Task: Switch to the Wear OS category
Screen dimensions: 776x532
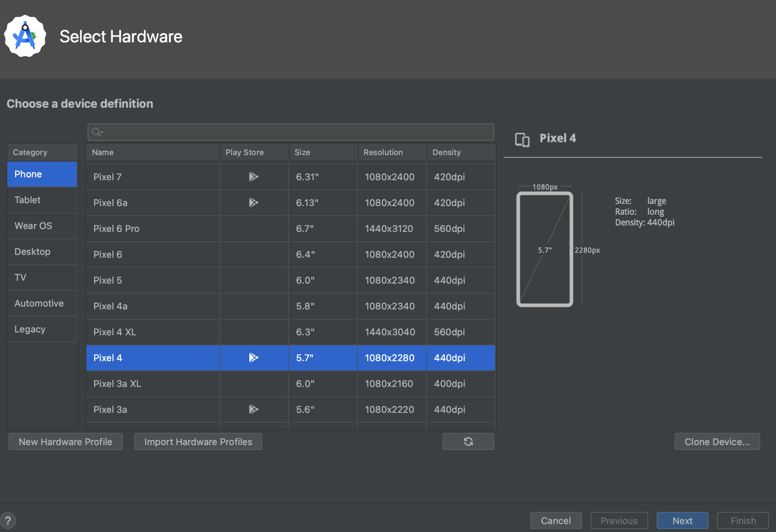Action: click(x=42, y=226)
